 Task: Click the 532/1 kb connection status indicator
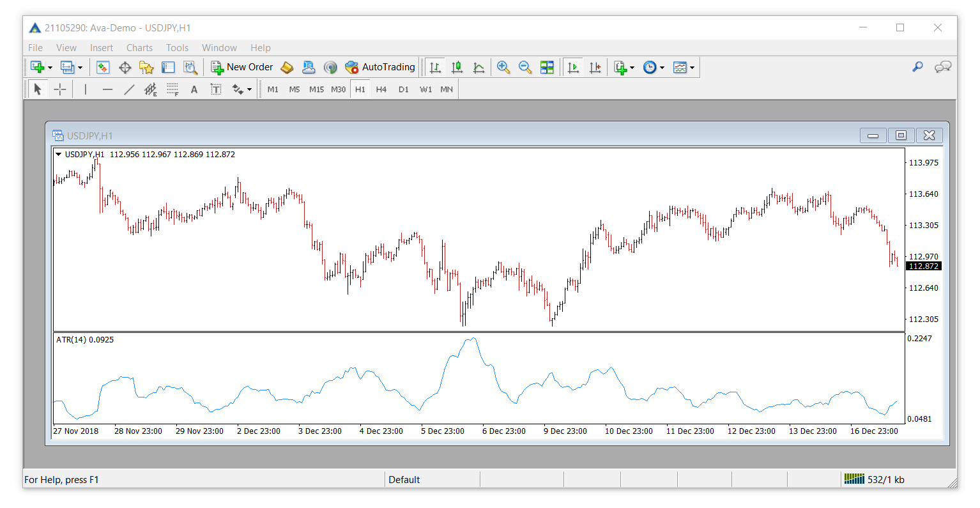coord(875,479)
